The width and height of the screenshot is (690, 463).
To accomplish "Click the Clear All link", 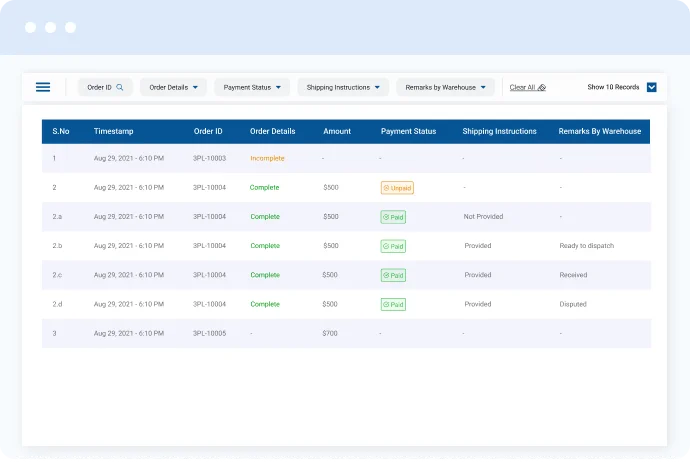I will click(x=522, y=87).
